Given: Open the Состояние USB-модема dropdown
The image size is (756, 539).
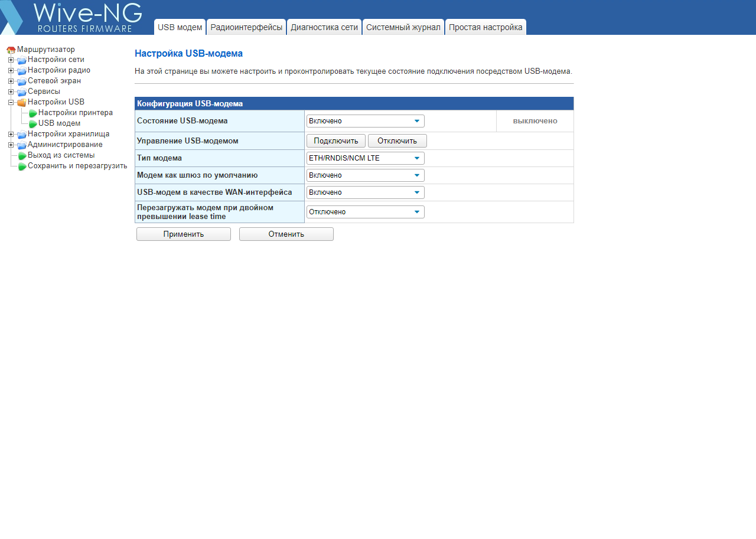Looking at the screenshot, I should (366, 121).
